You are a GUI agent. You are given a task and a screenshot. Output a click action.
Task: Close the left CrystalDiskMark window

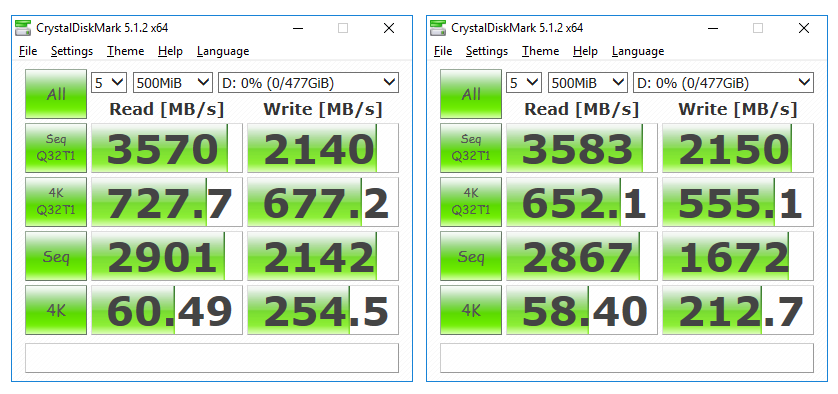tap(389, 28)
